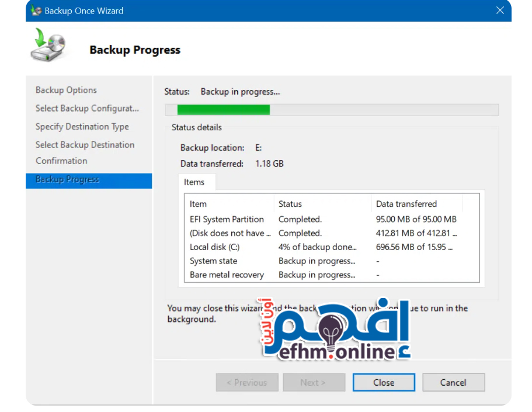Image resolution: width=532 pixels, height=412 pixels.
Task: Open Specify Destination Type step
Action: click(82, 126)
